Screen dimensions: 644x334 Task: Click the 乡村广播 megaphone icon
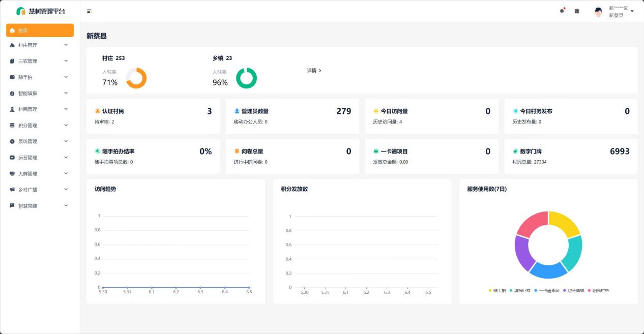point(12,190)
